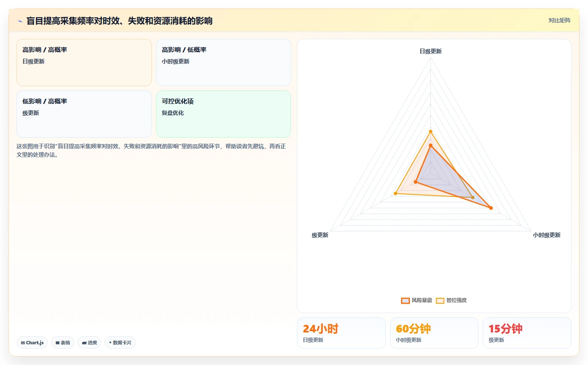Click 管控强度 data point on 级更新 axis

pyautogui.click(x=396, y=193)
